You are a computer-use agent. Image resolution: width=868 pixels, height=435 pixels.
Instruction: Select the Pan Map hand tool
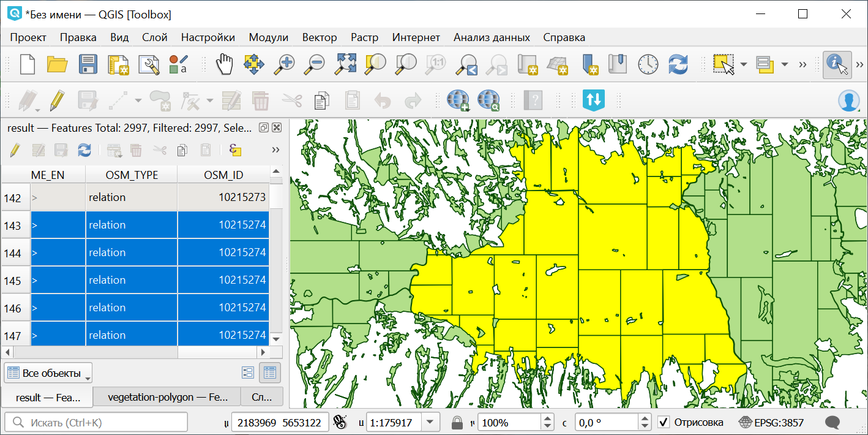point(225,64)
